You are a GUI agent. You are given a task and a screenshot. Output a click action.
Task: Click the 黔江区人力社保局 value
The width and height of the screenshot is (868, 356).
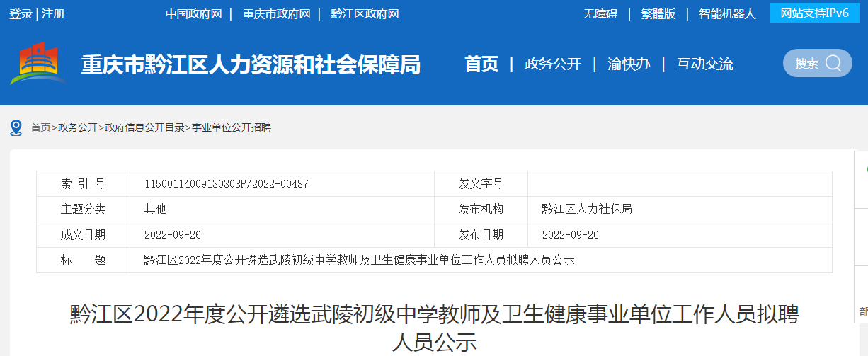tap(587, 209)
